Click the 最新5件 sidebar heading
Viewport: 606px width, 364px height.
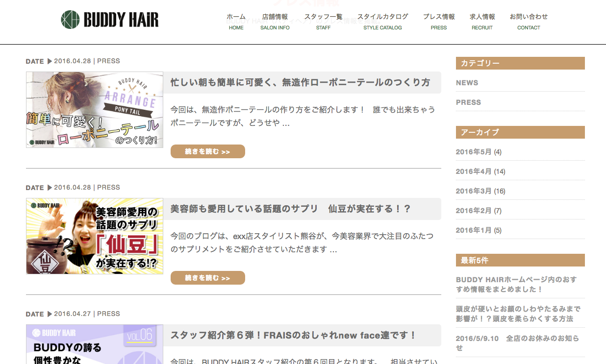pos(520,260)
